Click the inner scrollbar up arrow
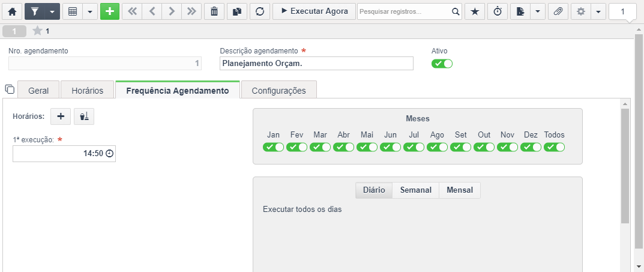 pyautogui.click(x=625, y=103)
